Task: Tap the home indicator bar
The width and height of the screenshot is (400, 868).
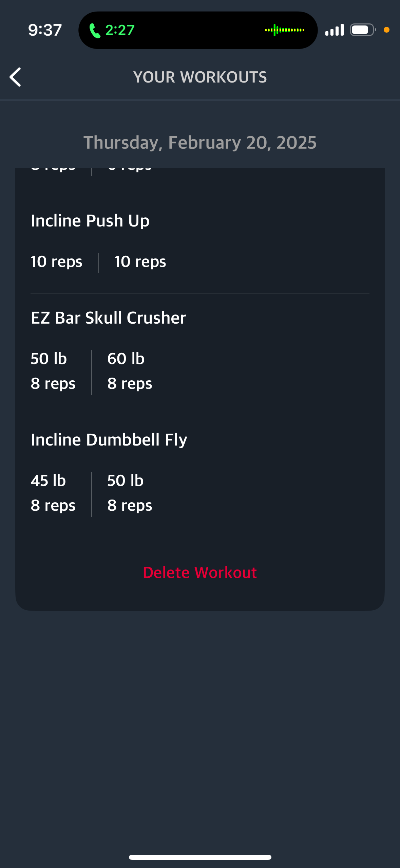Action: [200, 857]
